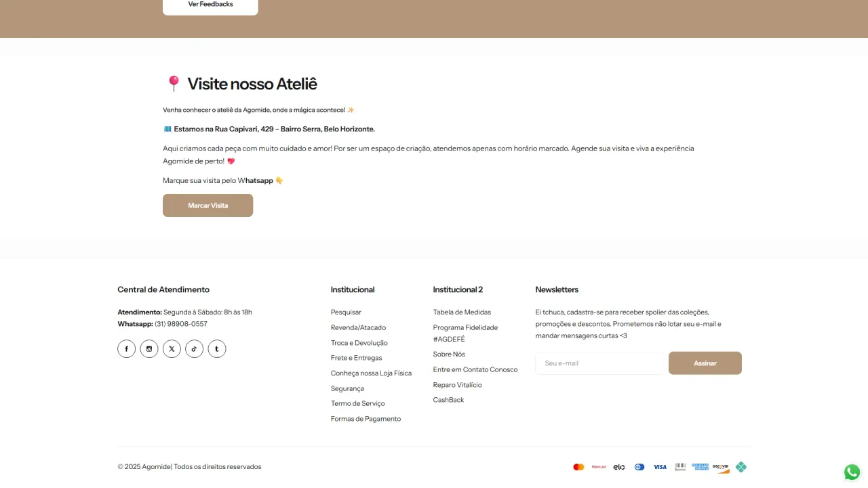Focus the Seu e-mail input field
The width and height of the screenshot is (868, 488).
click(x=599, y=363)
